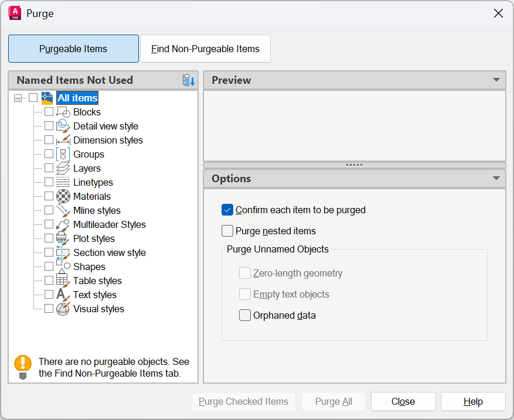
Task: Switch to Find Non-Purgeable Items tab
Action: (205, 49)
